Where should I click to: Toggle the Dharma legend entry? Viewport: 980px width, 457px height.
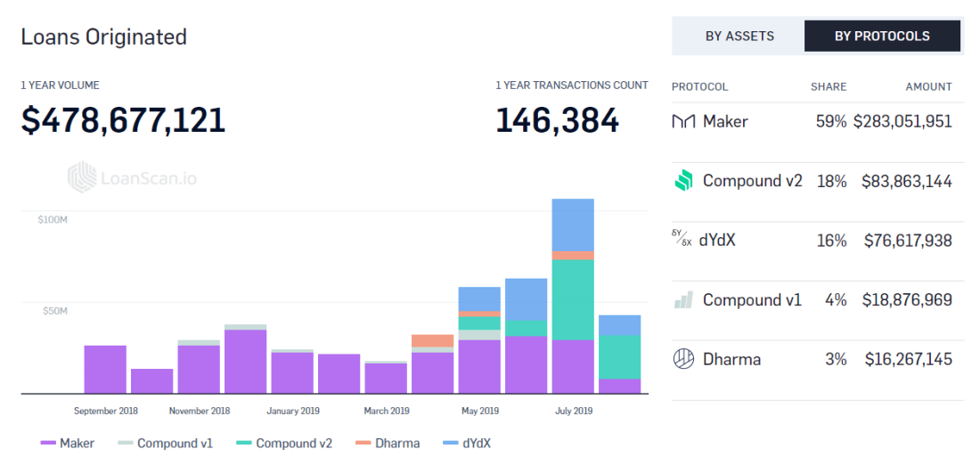click(388, 444)
